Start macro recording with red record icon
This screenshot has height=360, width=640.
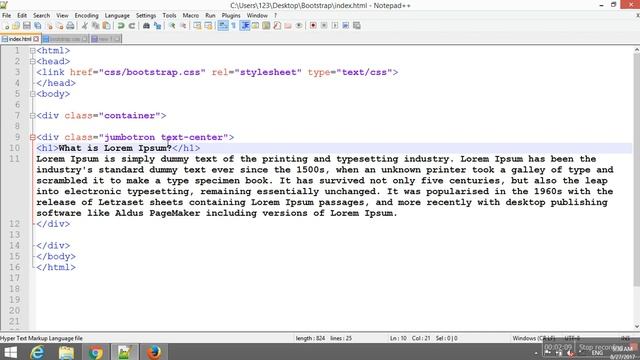[313, 26]
